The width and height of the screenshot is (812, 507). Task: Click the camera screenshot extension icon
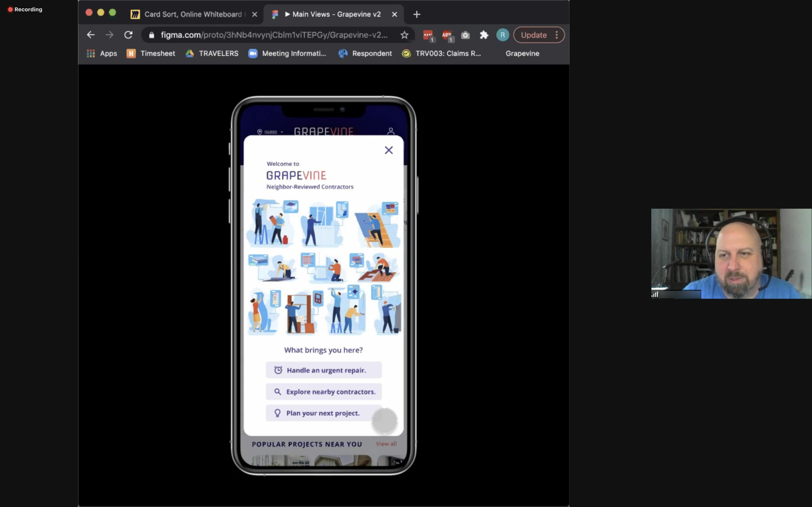click(x=465, y=35)
